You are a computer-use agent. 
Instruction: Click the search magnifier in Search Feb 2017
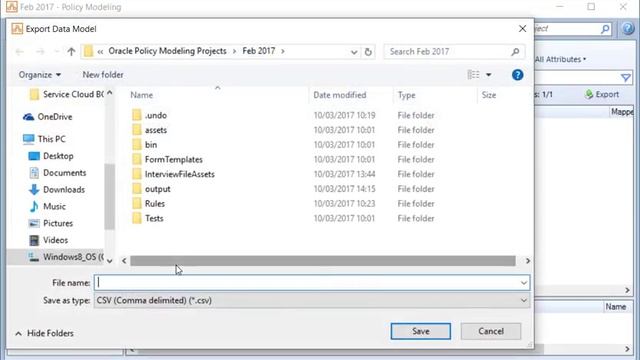click(516, 52)
